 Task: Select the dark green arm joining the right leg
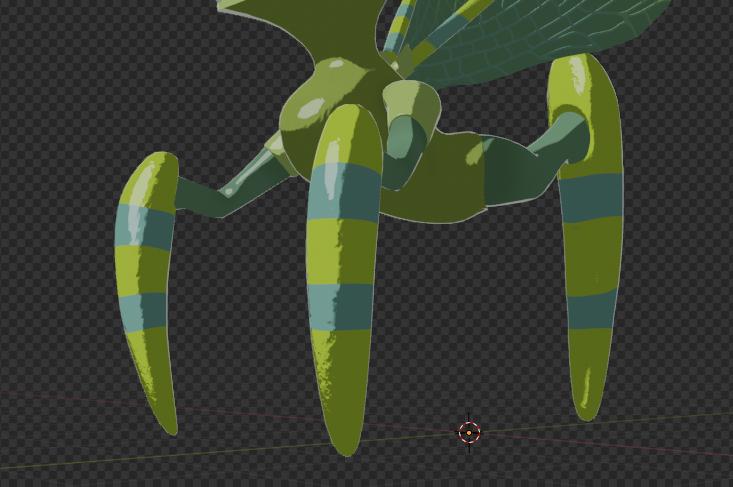[x=538, y=161]
